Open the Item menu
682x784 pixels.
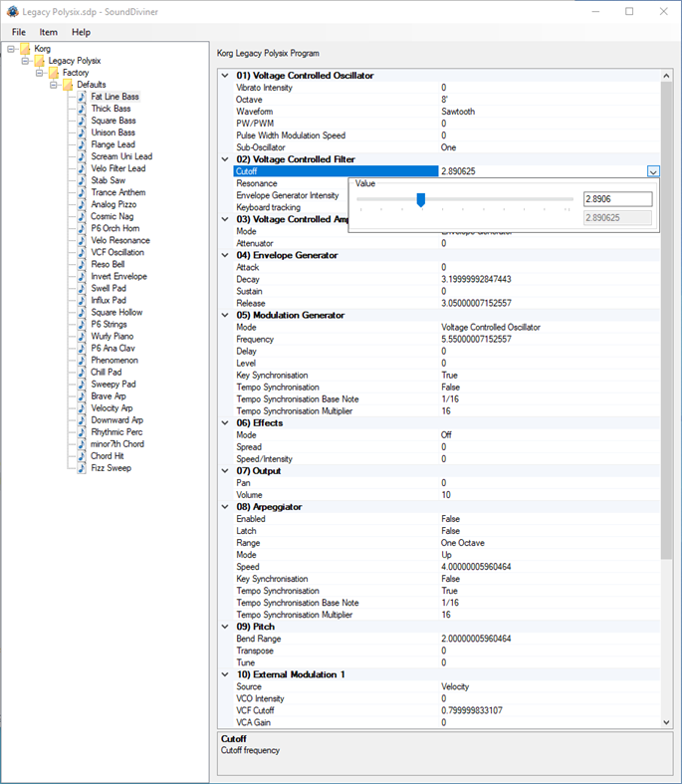(49, 32)
